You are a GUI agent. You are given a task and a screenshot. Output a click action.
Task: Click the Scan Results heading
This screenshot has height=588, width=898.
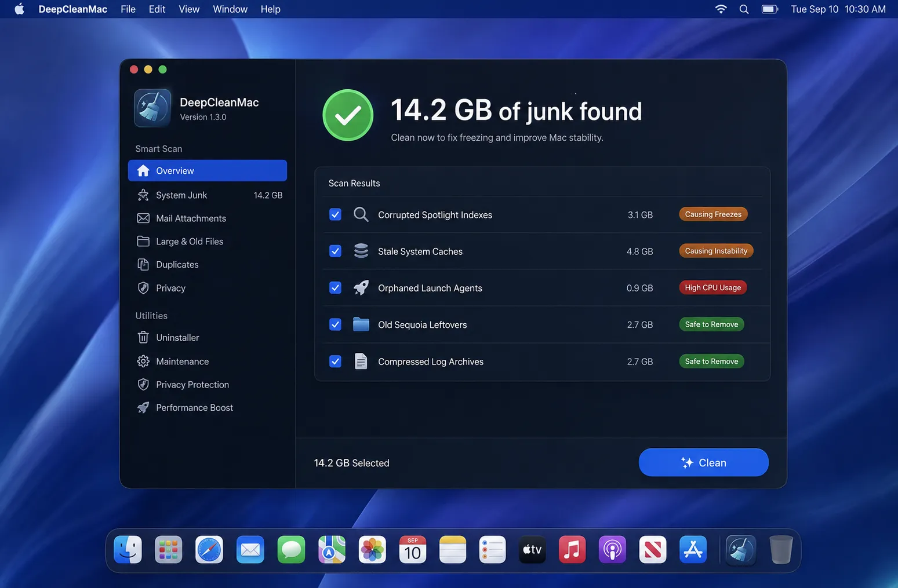click(354, 183)
